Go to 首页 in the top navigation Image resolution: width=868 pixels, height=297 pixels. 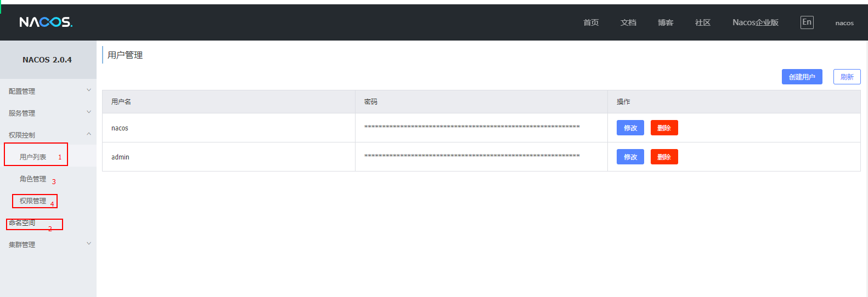point(591,22)
